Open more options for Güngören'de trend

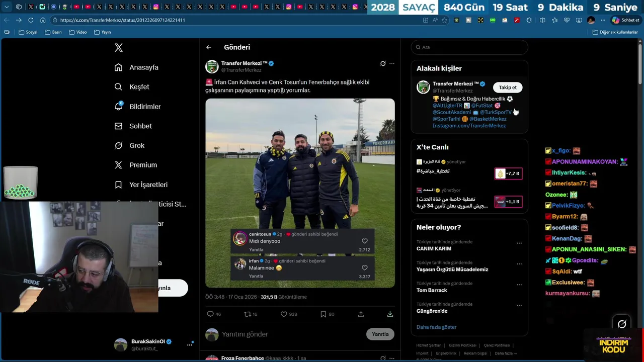(519, 305)
